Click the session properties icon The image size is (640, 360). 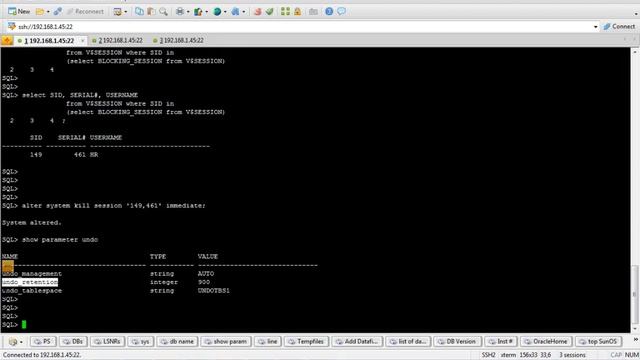point(118,11)
